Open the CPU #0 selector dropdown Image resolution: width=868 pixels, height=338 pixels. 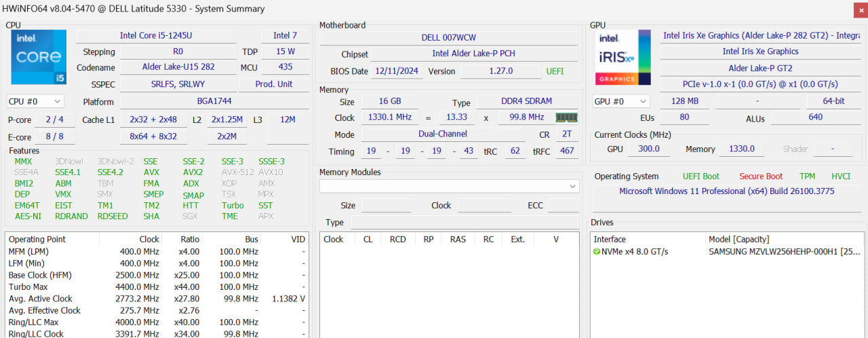(x=35, y=101)
